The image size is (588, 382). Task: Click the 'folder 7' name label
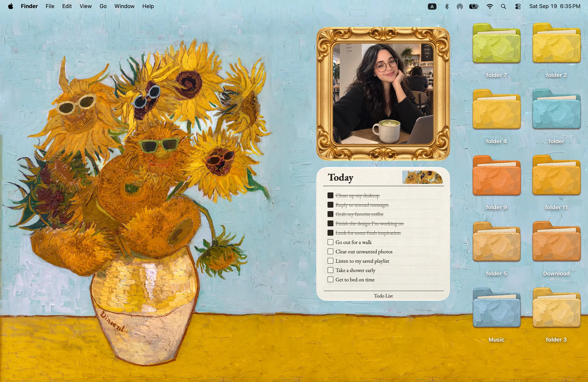[x=496, y=75]
